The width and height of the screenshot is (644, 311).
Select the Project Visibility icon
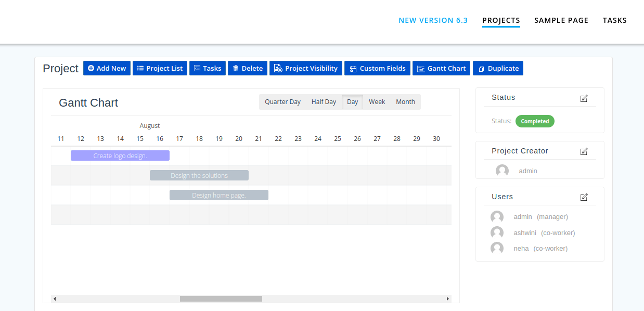278,68
